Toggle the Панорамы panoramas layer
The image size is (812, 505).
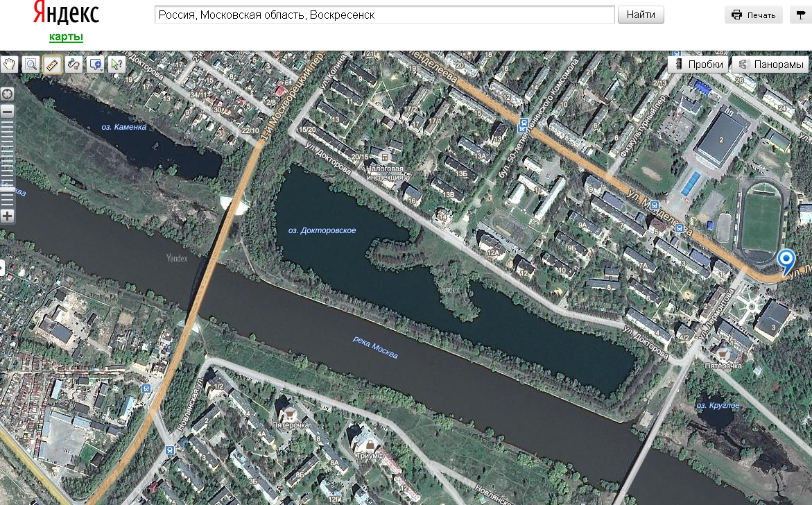click(770, 65)
